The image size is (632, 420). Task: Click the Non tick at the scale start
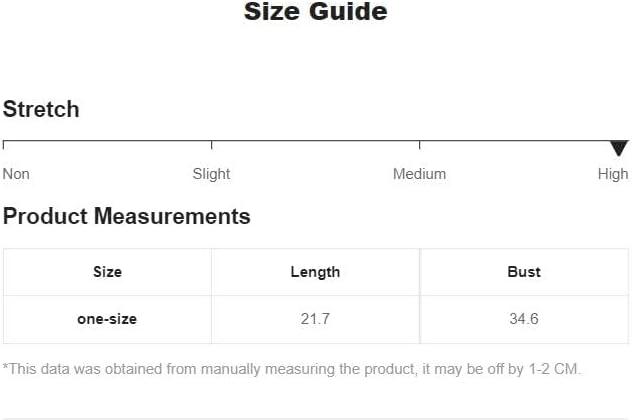tap(3, 145)
